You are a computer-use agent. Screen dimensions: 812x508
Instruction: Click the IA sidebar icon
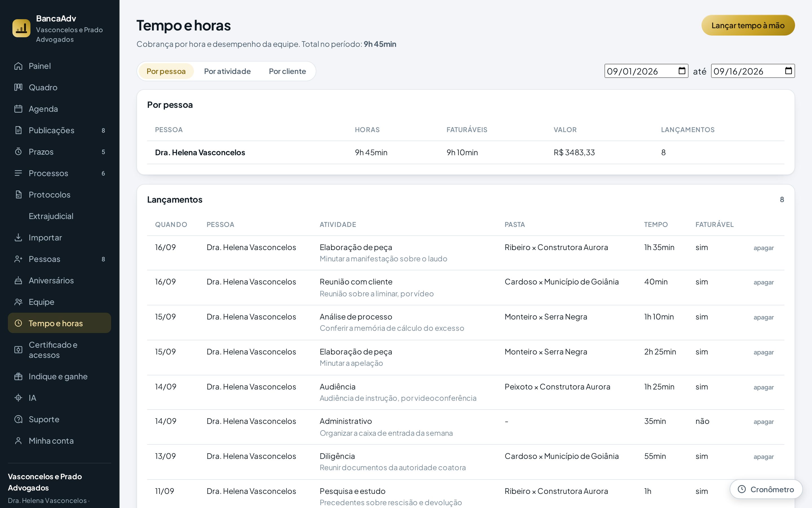point(18,398)
